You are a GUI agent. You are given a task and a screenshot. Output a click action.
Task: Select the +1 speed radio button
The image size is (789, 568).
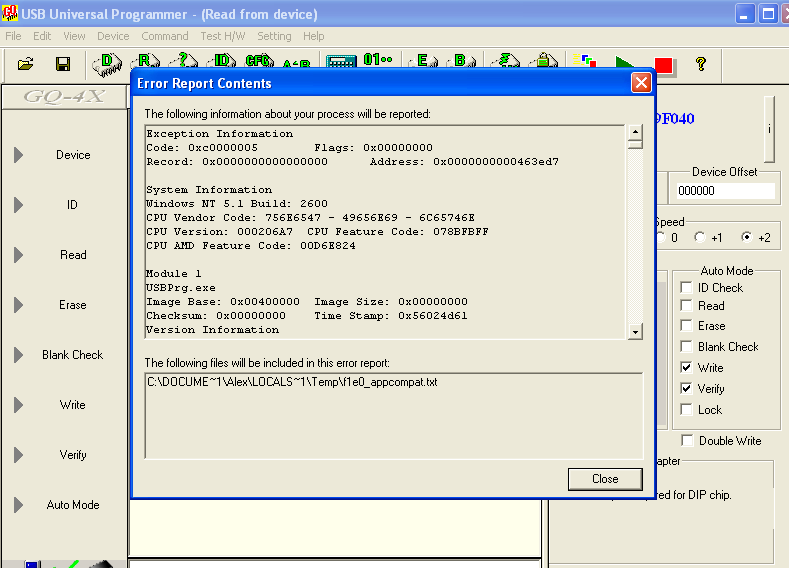click(704, 238)
